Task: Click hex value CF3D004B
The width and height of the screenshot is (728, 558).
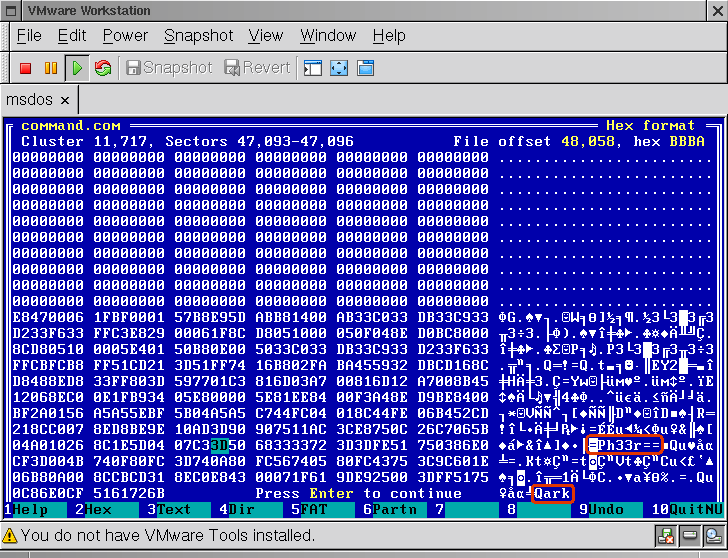Action: click(48, 461)
